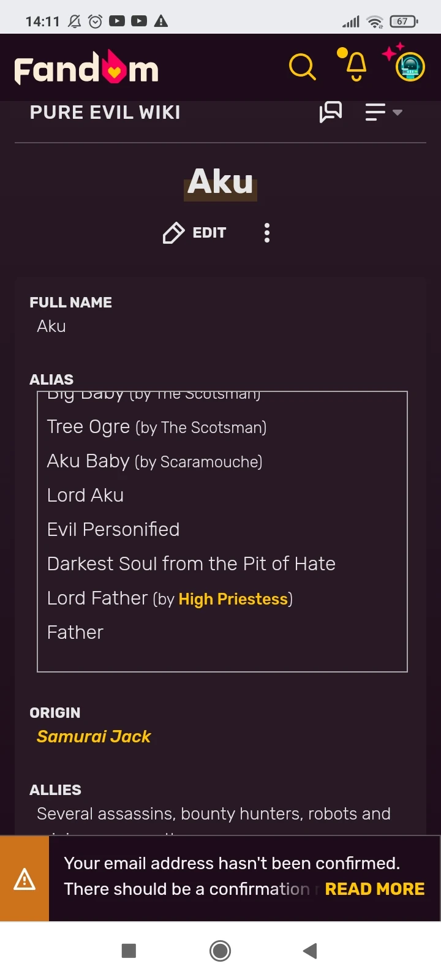Tap the Aku page title

221,182
